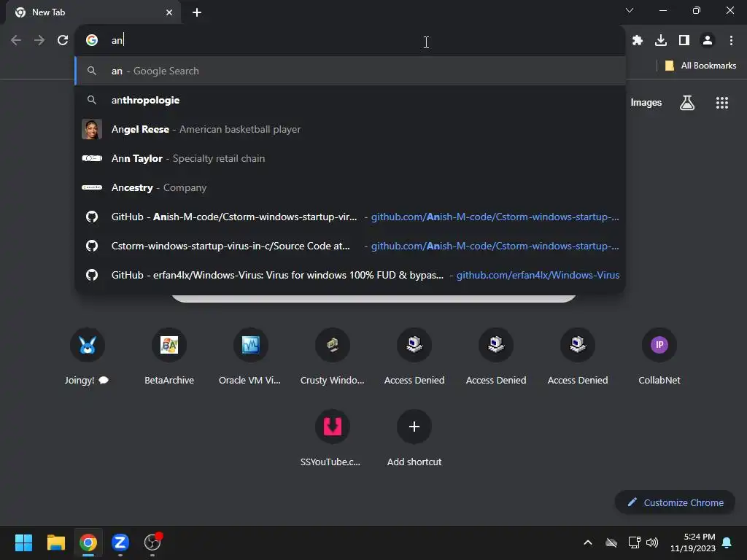Close the New Tab tab
This screenshot has height=560, width=747.
click(x=169, y=12)
